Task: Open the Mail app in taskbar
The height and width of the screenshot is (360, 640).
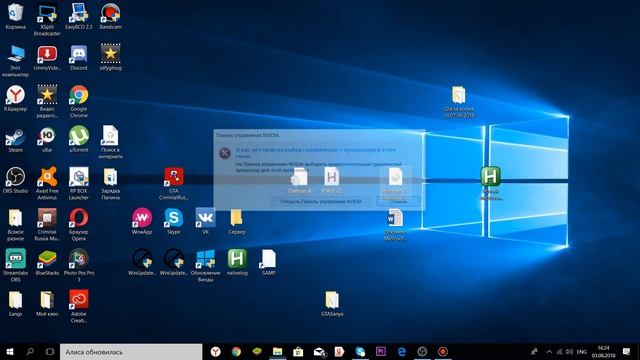Action: point(319,351)
